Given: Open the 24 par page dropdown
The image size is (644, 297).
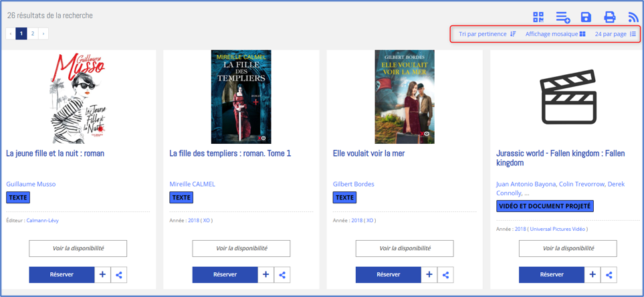Looking at the screenshot, I should coord(615,34).
